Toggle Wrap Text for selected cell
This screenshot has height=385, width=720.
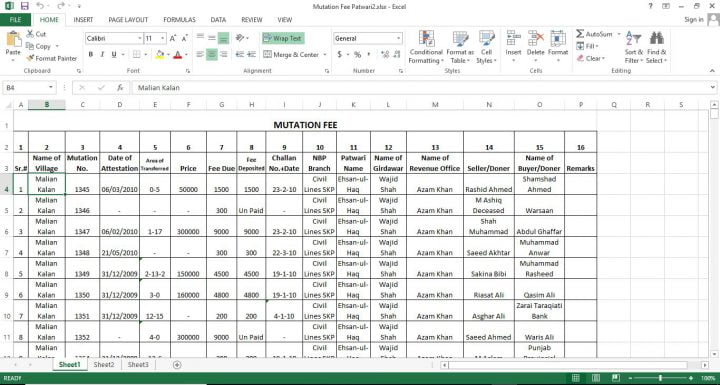tap(283, 39)
